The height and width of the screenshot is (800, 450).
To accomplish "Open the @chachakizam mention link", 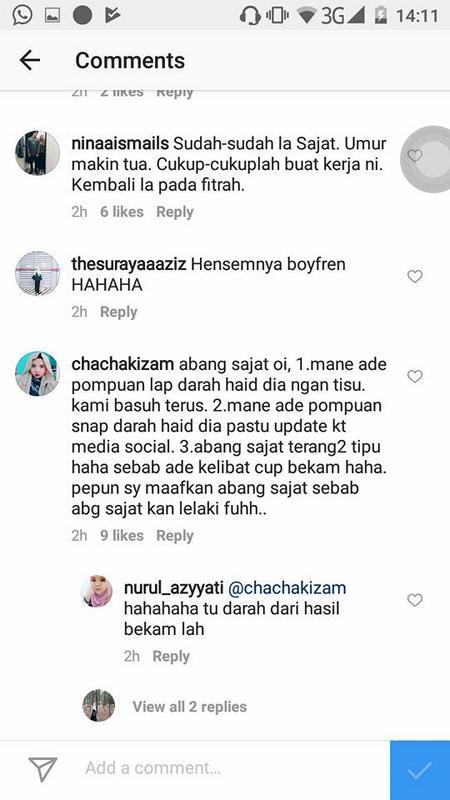I will [287, 588].
